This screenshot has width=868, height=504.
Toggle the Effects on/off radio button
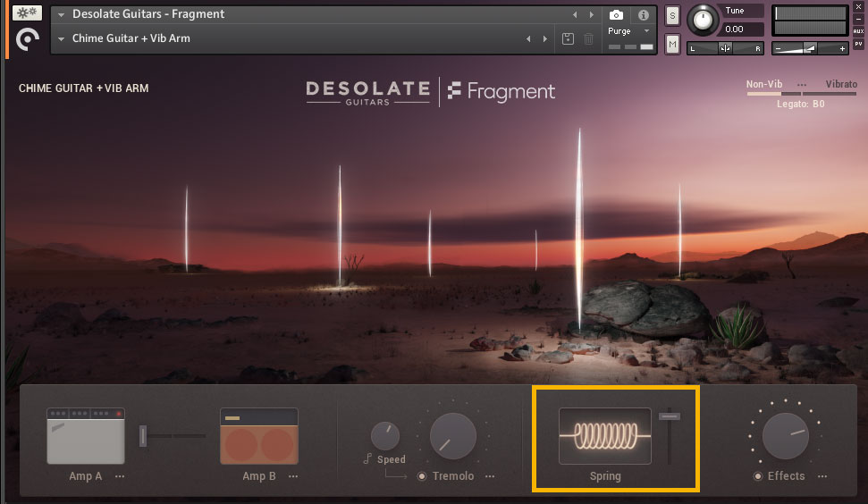coord(758,476)
